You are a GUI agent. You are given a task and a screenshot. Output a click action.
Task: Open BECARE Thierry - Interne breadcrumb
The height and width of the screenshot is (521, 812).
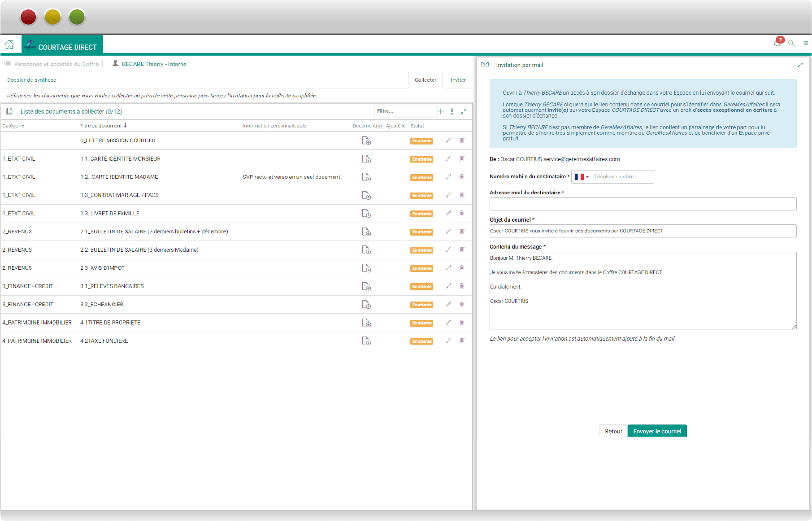154,64
